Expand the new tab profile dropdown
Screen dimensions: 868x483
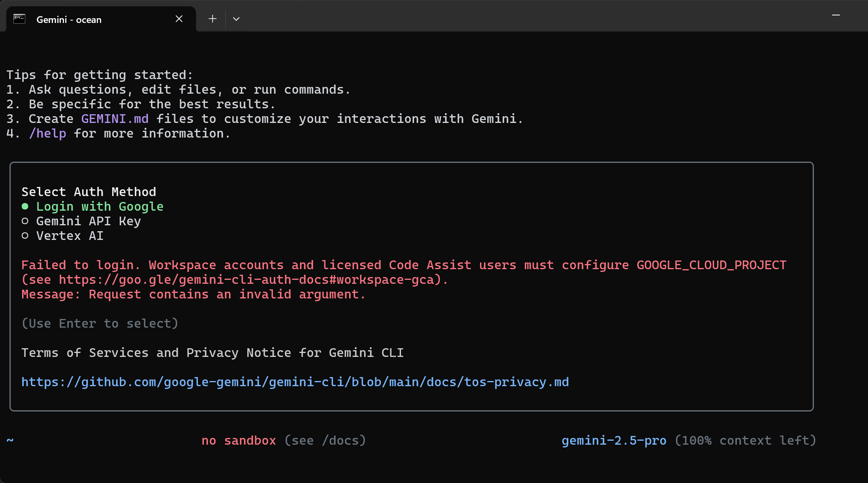(236, 19)
